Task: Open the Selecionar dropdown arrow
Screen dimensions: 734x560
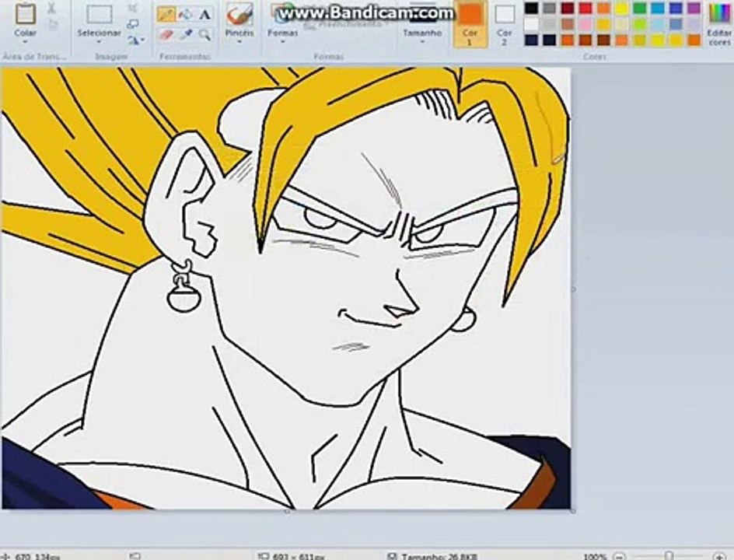Action: [x=99, y=42]
